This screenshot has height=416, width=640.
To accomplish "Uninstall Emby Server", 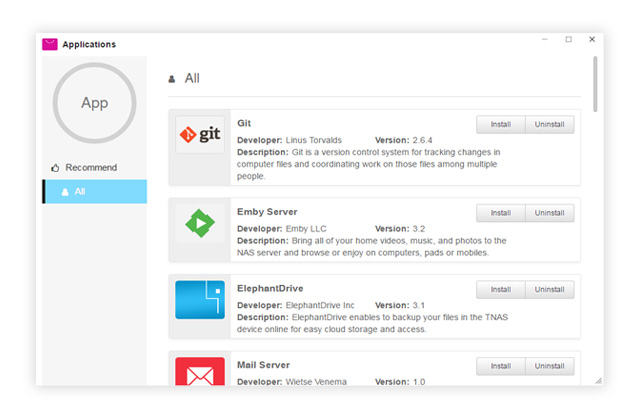I will 549,213.
